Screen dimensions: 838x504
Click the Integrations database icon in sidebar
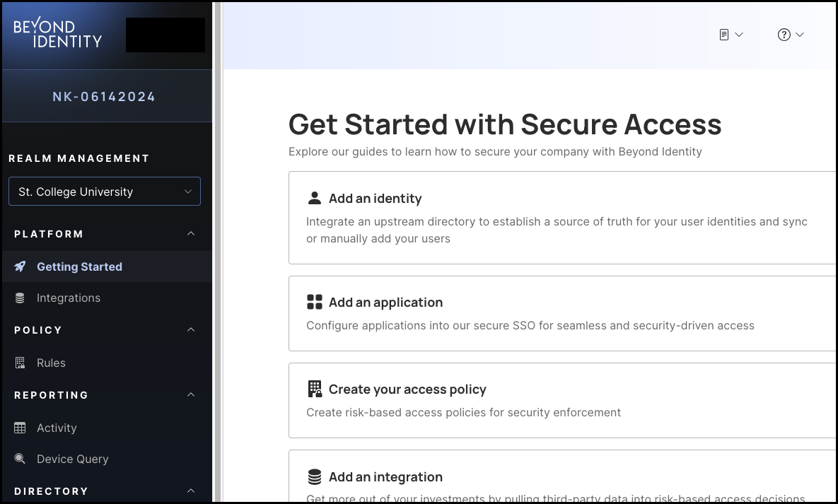point(20,298)
